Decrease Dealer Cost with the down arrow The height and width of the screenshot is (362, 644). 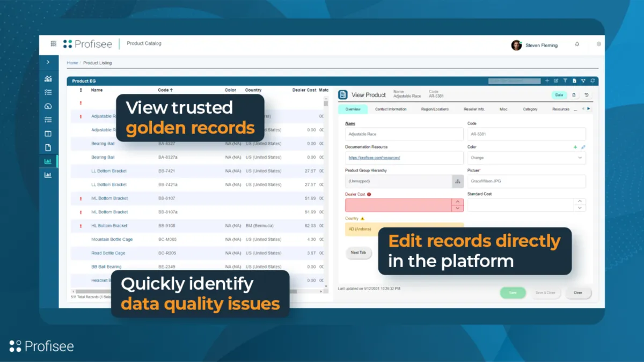coord(457,209)
